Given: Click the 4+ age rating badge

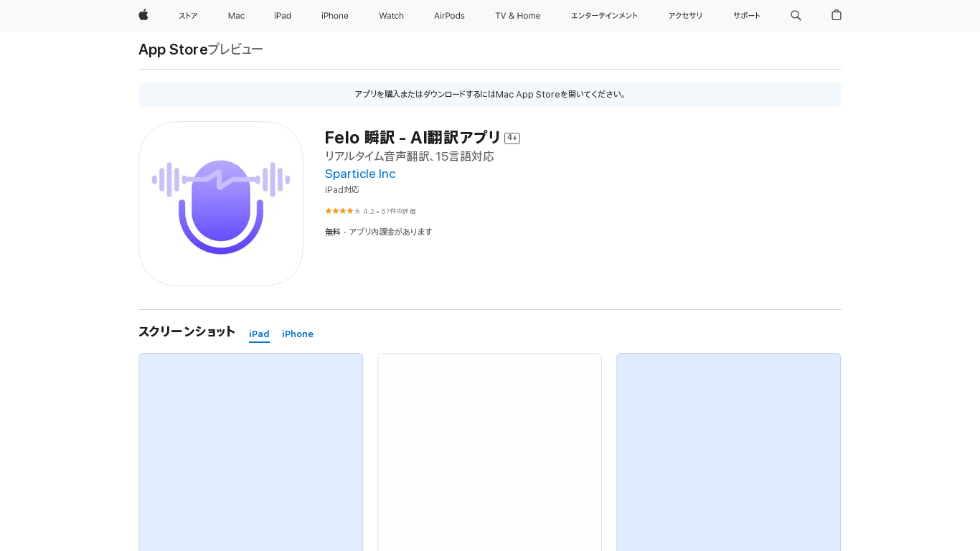Looking at the screenshot, I should click(x=512, y=138).
